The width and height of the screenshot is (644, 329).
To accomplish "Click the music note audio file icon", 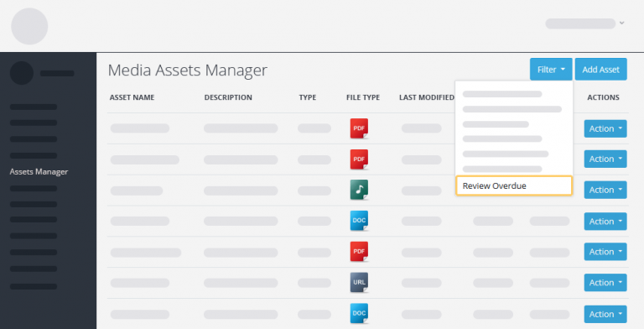I will (x=359, y=190).
